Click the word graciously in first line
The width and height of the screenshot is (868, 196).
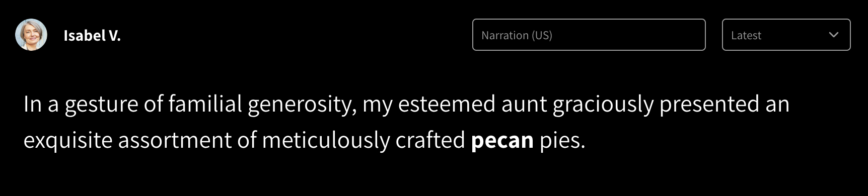[x=603, y=105]
